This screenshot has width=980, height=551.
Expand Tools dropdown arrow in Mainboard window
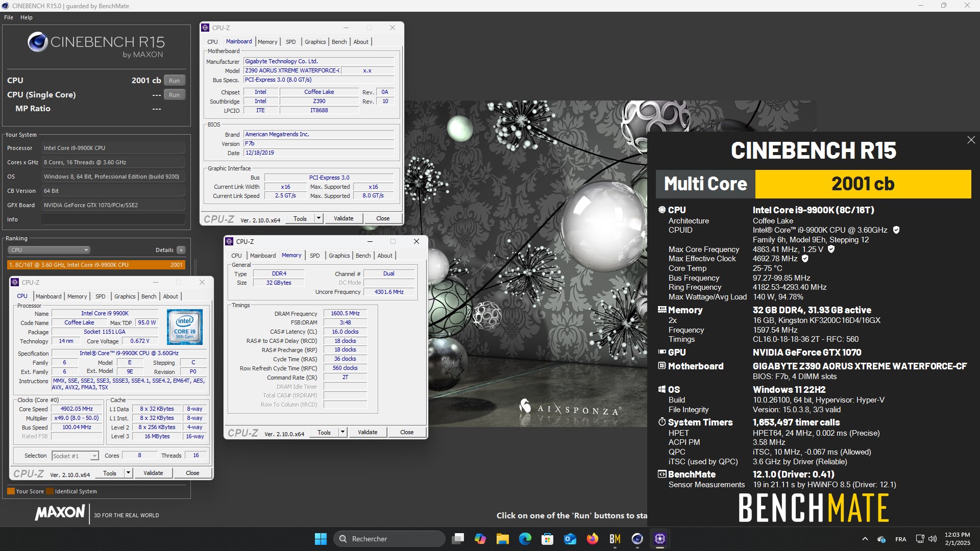coord(318,218)
